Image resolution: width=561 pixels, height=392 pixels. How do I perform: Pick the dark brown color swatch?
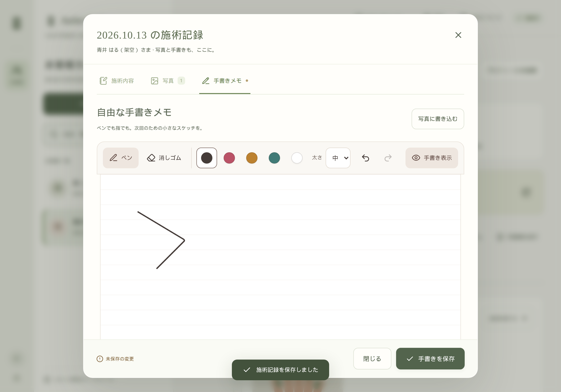(x=207, y=158)
